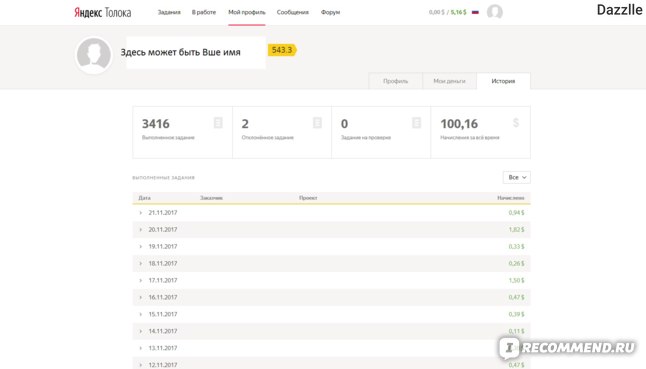Click the 0,33 $ amount for 19.11.2017
The height and width of the screenshot is (369, 646).
(x=516, y=247)
